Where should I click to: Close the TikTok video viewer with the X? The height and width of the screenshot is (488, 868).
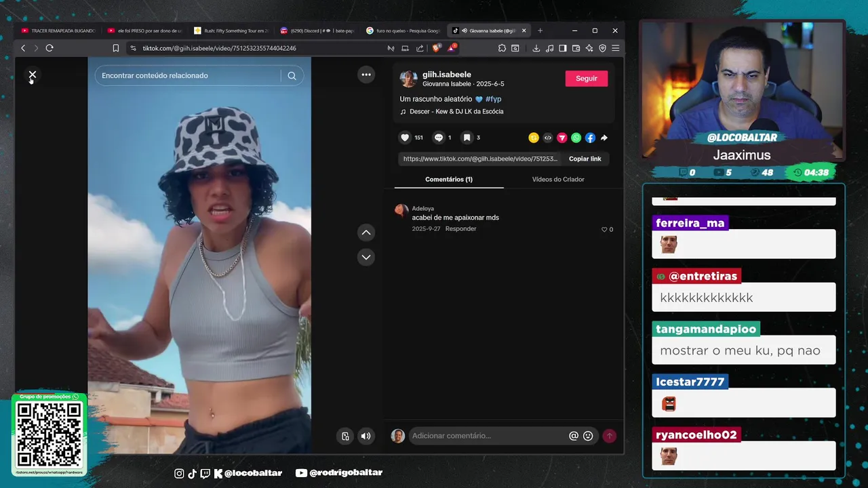[32, 75]
